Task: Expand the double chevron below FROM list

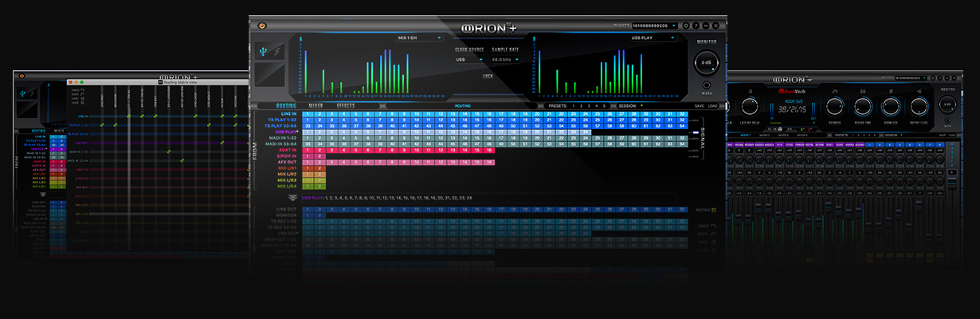Action: point(292,197)
